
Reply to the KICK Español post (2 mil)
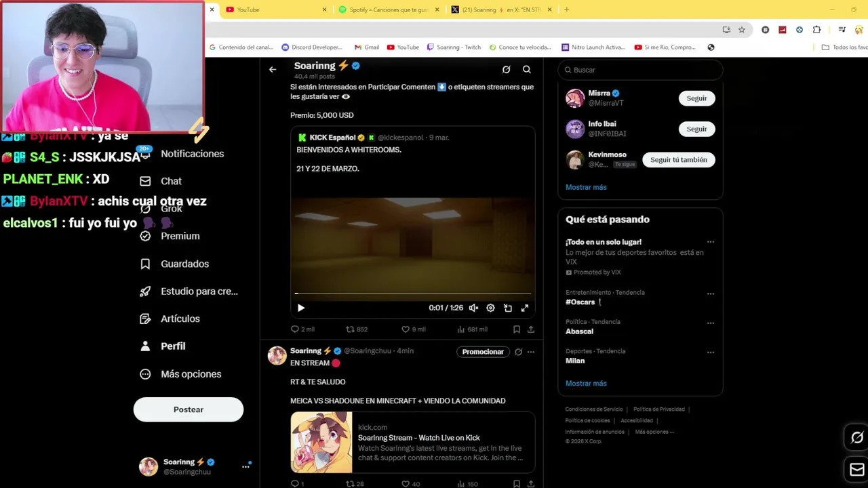(x=302, y=329)
